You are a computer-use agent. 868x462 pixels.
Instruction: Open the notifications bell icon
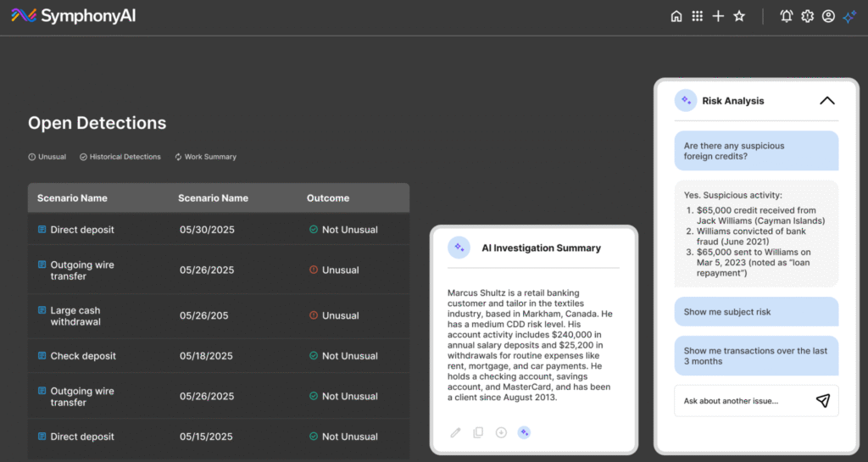786,16
